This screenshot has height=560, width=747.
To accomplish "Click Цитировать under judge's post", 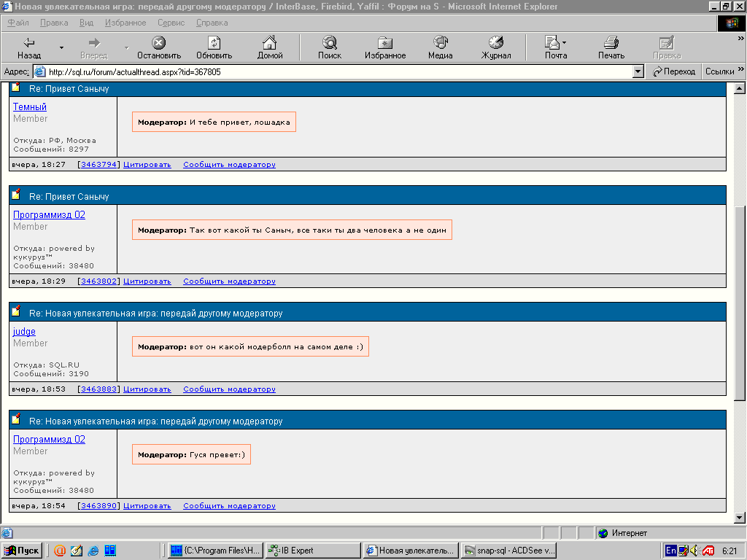I will point(147,389).
